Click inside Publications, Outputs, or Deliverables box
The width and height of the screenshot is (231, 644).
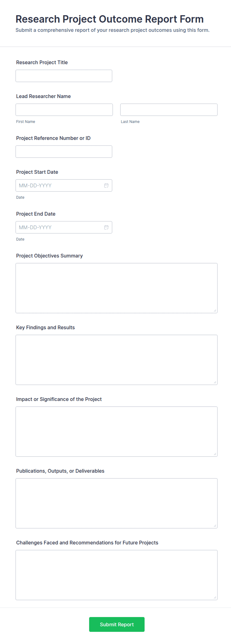pos(116,503)
